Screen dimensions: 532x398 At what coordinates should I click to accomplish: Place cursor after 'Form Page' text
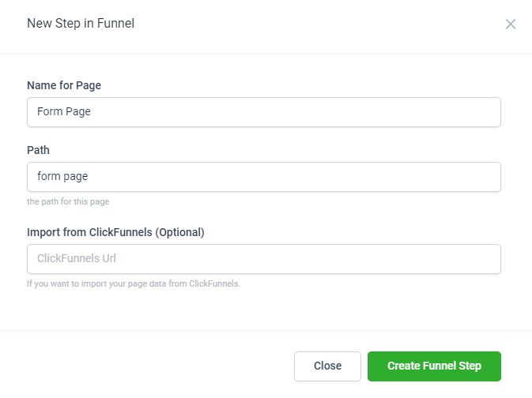click(91, 111)
